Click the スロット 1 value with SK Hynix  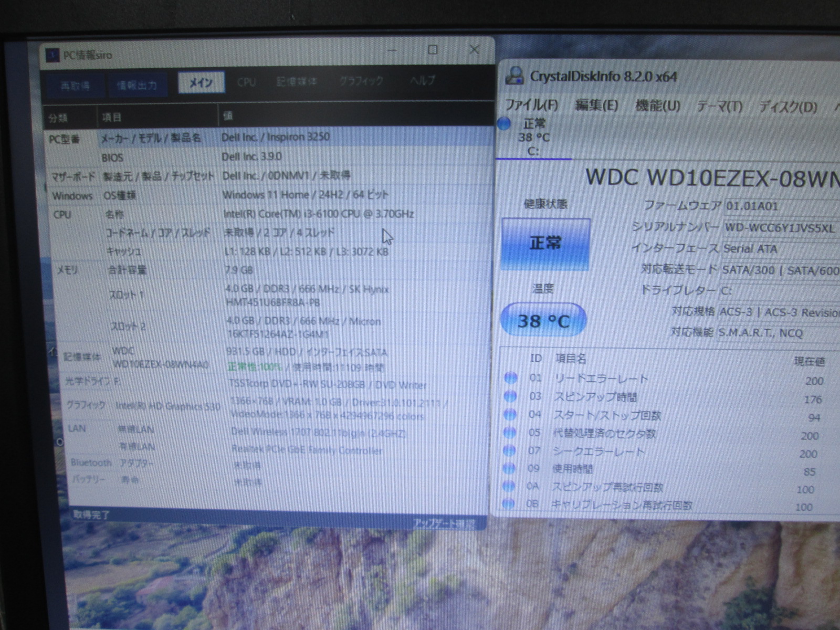(307, 295)
